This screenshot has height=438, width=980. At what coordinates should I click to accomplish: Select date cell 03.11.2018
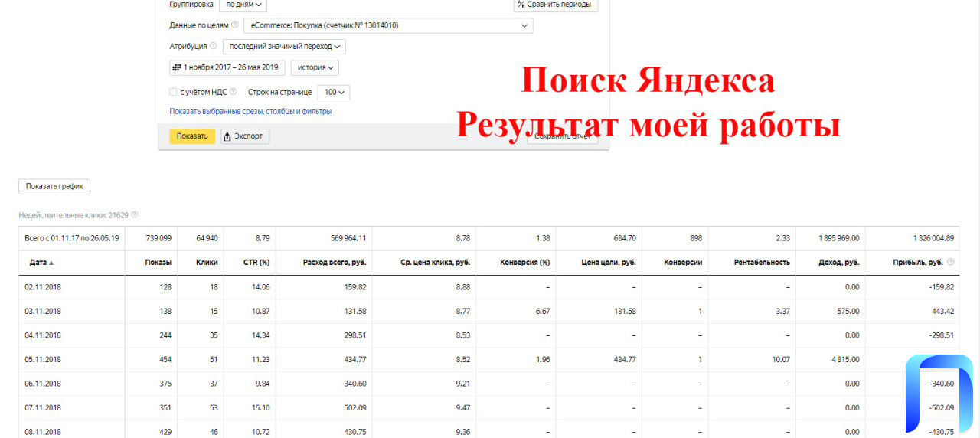(x=43, y=311)
